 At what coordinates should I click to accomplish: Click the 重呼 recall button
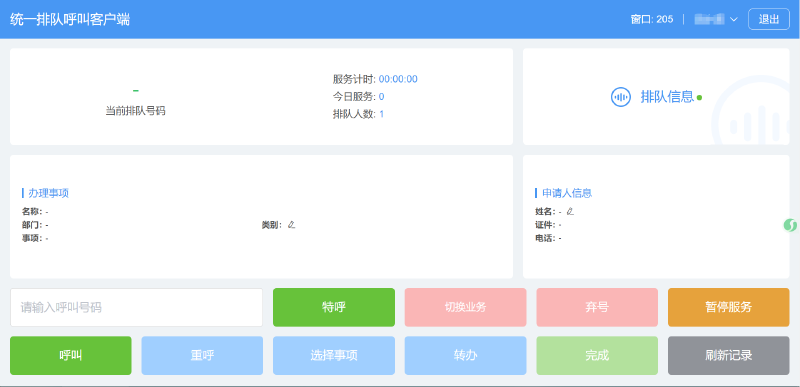(202, 355)
